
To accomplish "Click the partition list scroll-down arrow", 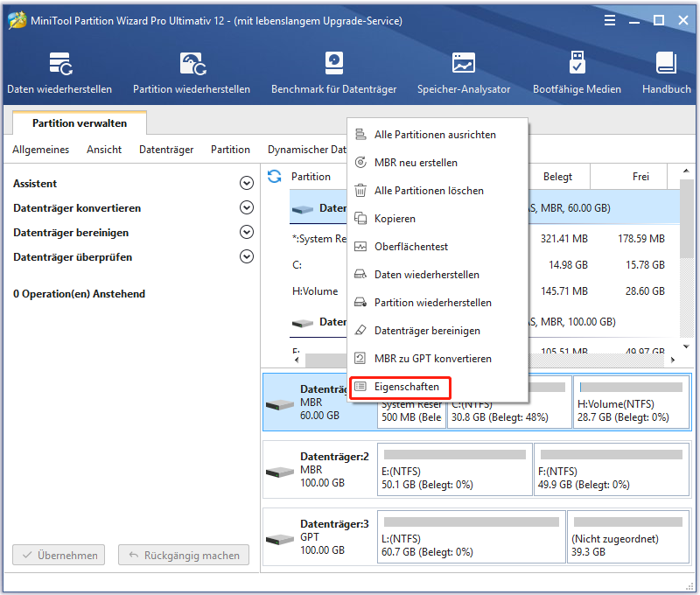I will (686, 346).
